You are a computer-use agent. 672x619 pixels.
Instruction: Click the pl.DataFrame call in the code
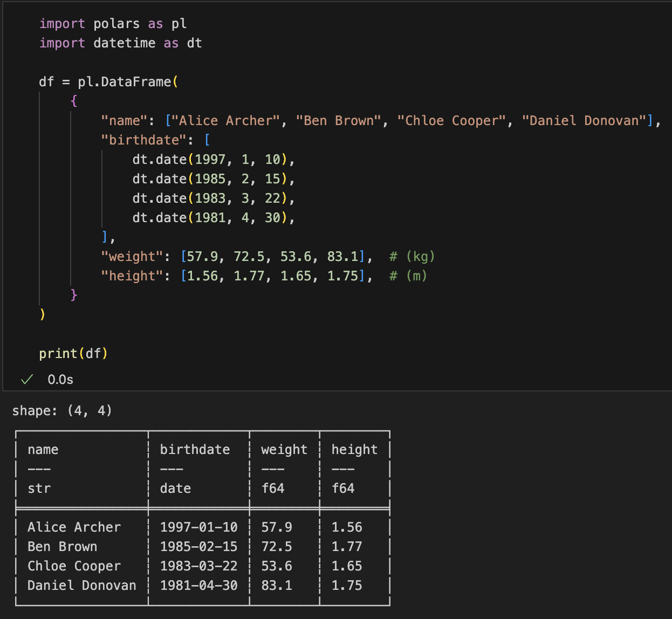(x=124, y=82)
